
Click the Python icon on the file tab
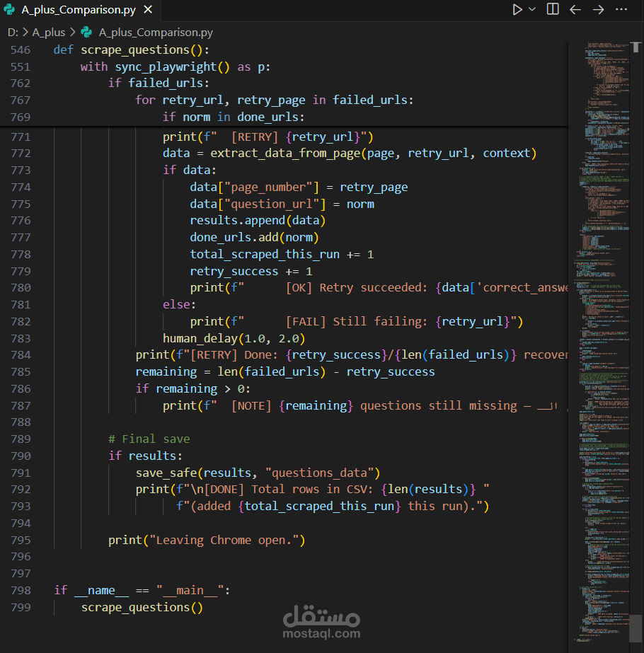pyautogui.click(x=10, y=10)
